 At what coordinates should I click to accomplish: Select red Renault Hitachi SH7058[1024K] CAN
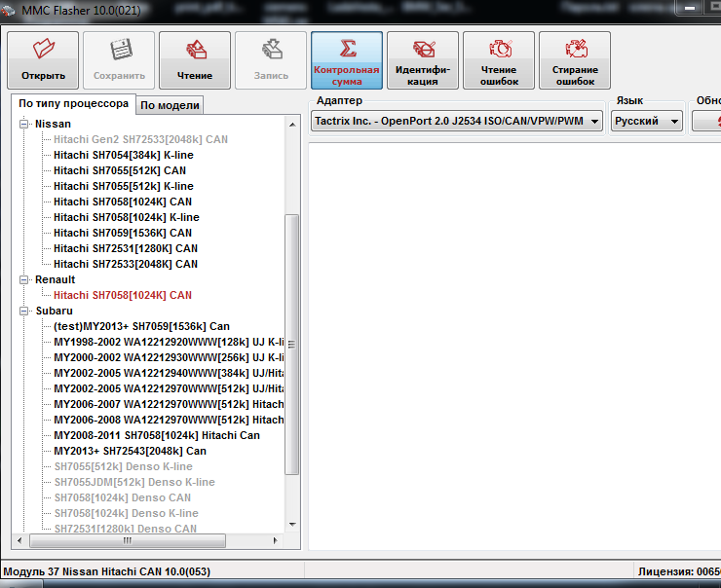[123, 295]
